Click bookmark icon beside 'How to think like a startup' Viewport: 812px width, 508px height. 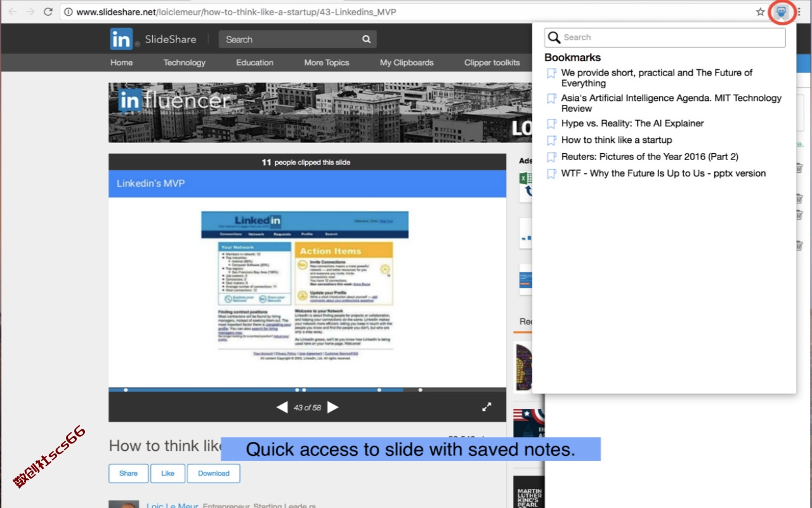pos(552,140)
